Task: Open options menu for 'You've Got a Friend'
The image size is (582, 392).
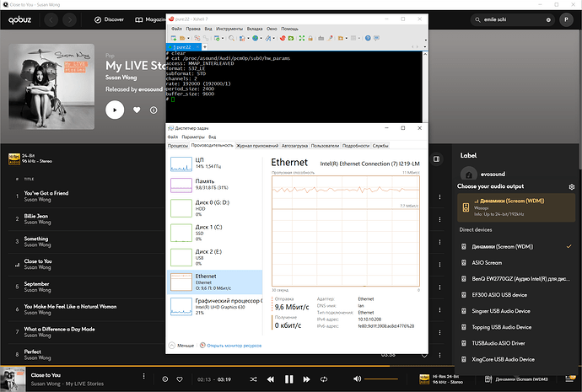Action: pos(439,196)
